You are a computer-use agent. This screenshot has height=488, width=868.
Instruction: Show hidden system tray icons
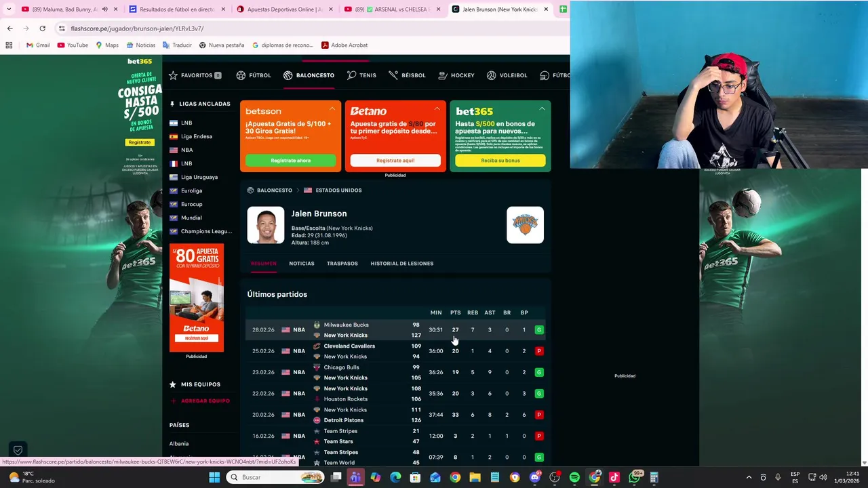click(x=749, y=477)
